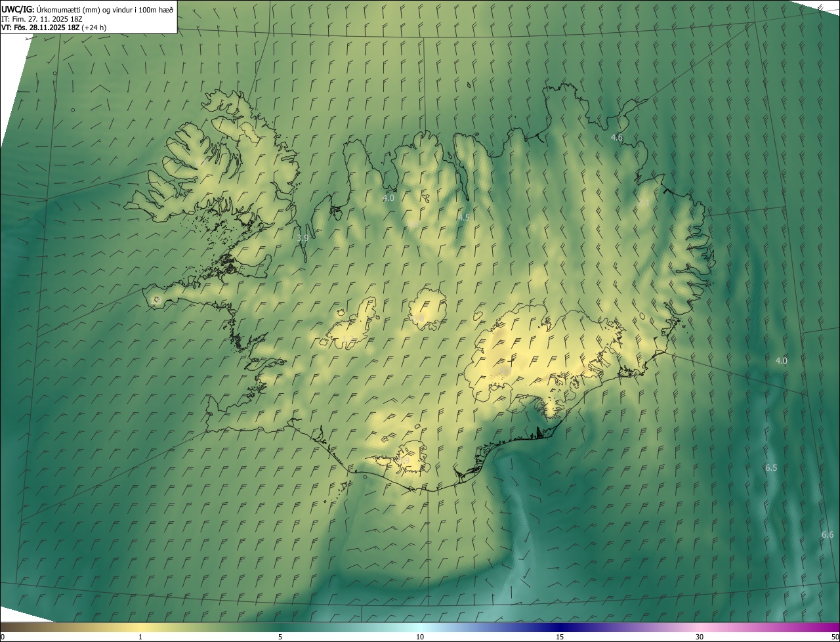Click the 3.9 value label on the map

pos(302,238)
